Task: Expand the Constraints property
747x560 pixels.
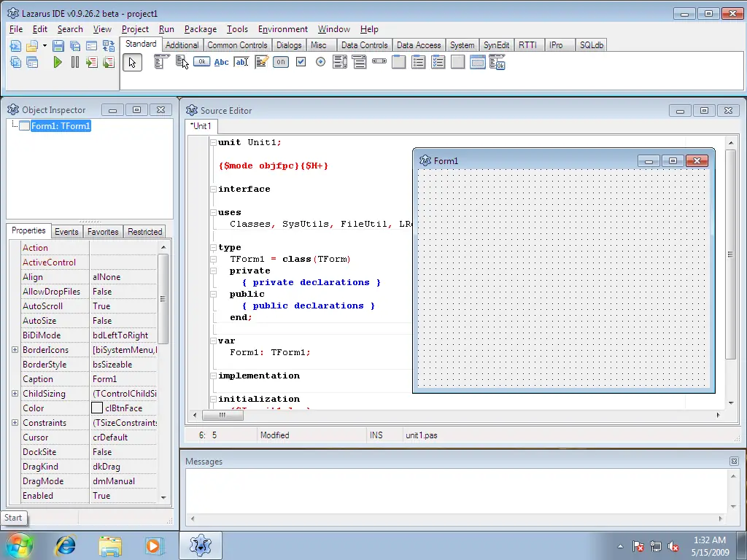Action: pyautogui.click(x=15, y=423)
